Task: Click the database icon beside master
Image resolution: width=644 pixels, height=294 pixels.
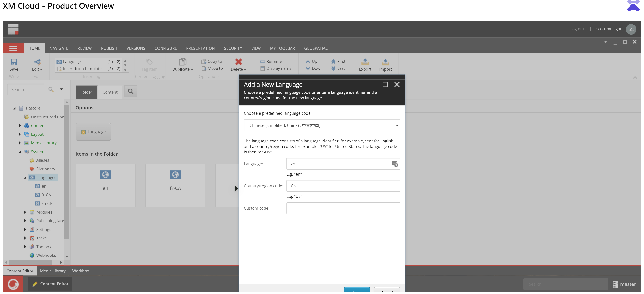Action: pyautogui.click(x=615, y=285)
